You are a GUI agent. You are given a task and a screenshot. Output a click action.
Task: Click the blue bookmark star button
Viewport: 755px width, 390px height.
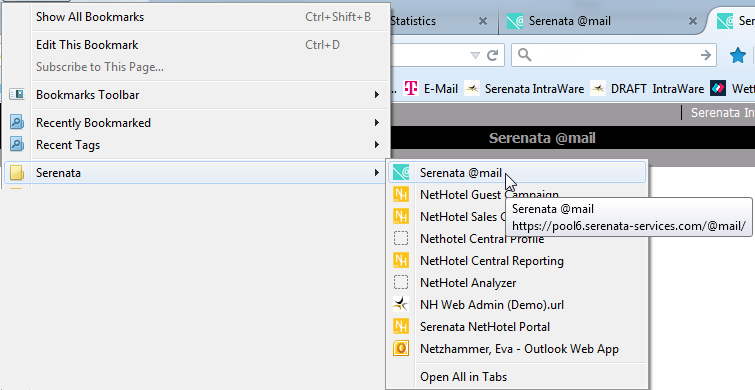pyautogui.click(x=738, y=55)
